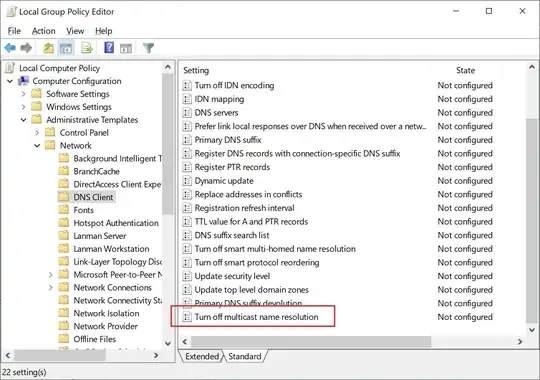
Task: Click the Back arrow toolbar icon
Action: coord(10,48)
